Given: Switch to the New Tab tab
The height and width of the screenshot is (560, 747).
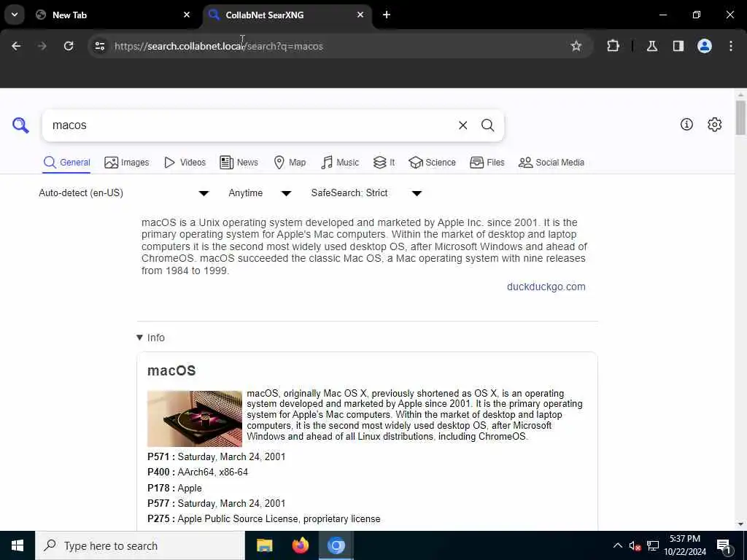Looking at the screenshot, I should 113,15.
